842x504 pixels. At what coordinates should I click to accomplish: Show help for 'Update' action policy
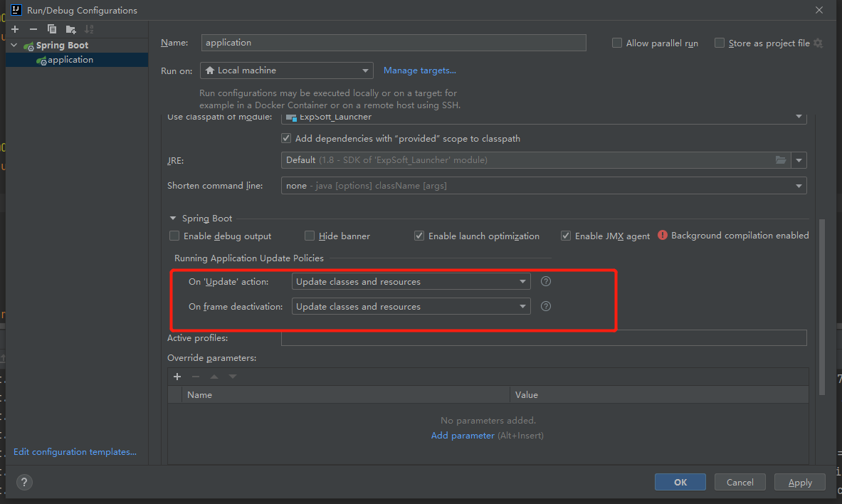[x=546, y=281]
